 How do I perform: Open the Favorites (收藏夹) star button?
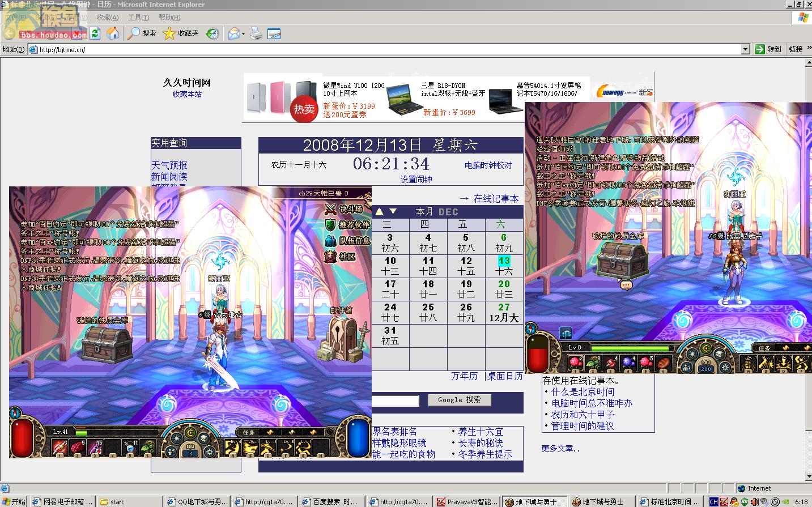[181, 33]
